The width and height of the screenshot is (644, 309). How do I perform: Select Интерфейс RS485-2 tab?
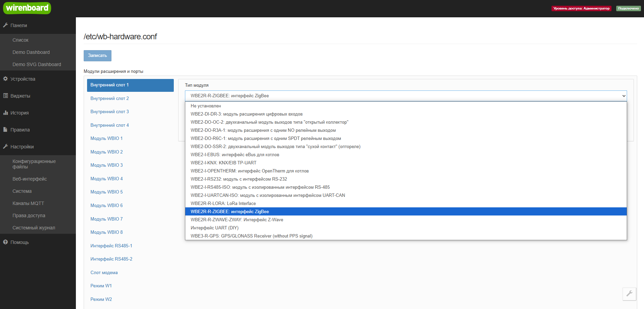click(x=130, y=259)
